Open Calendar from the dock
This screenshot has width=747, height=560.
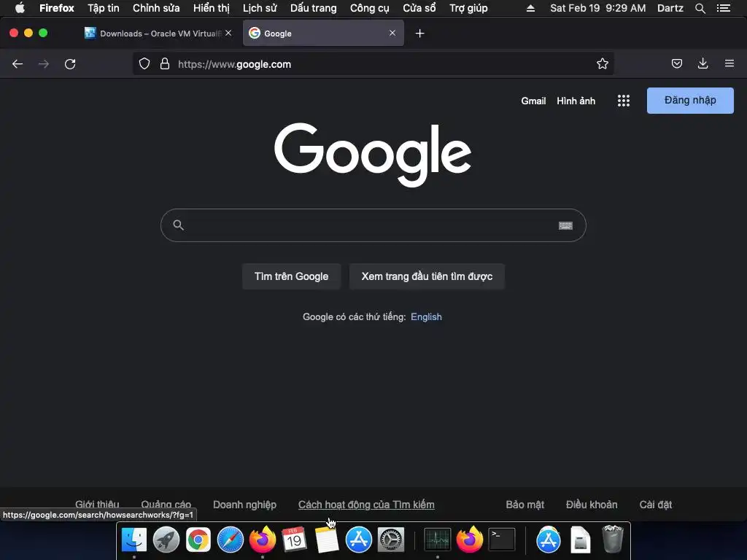coord(294,540)
